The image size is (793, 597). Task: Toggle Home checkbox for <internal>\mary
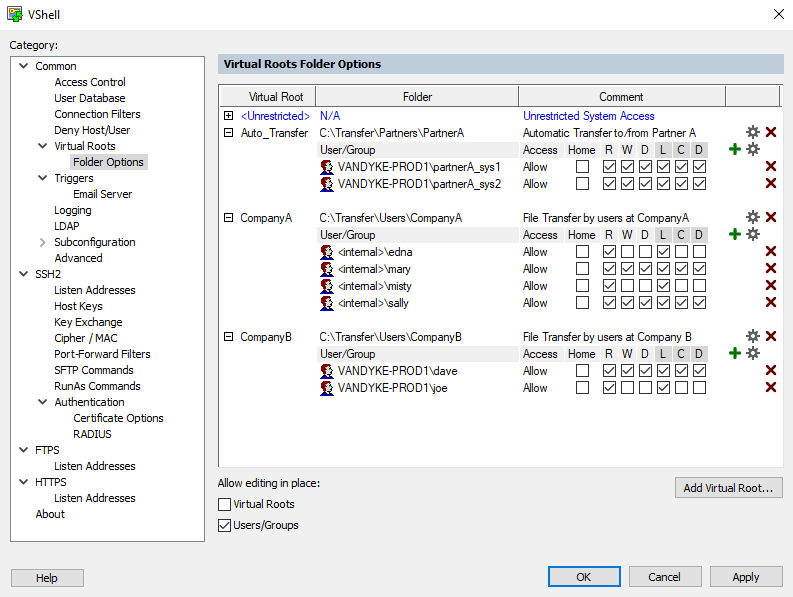[x=582, y=269]
